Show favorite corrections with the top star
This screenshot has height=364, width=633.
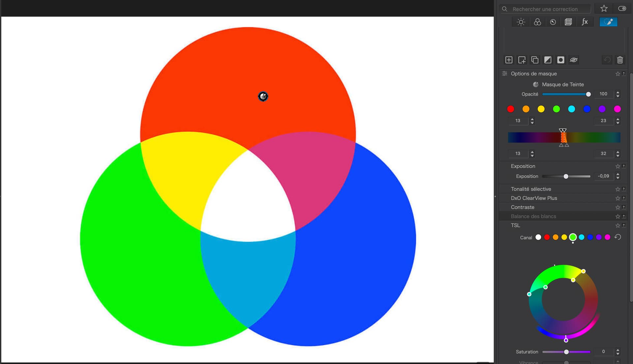604,9
